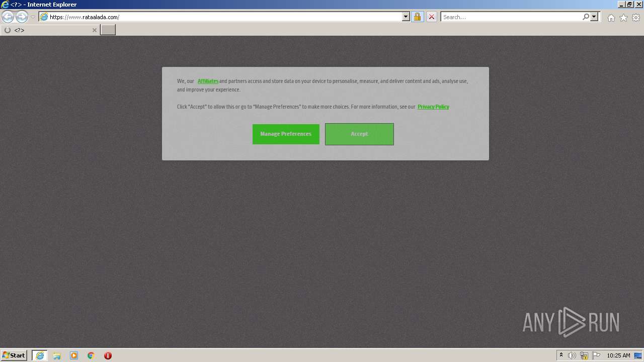Show hidden tray icons arrow
Viewport: 644px width, 362px height.
[x=561, y=355]
